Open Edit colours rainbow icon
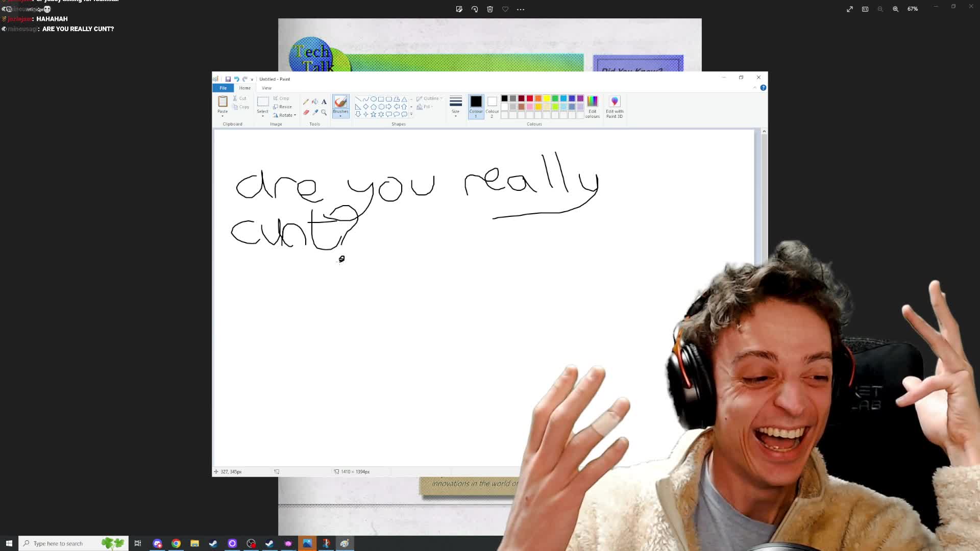 592,101
